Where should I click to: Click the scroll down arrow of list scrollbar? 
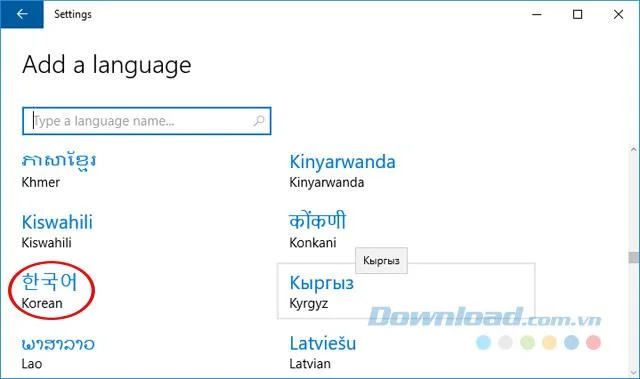pyautogui.click(x=633, y=372)
